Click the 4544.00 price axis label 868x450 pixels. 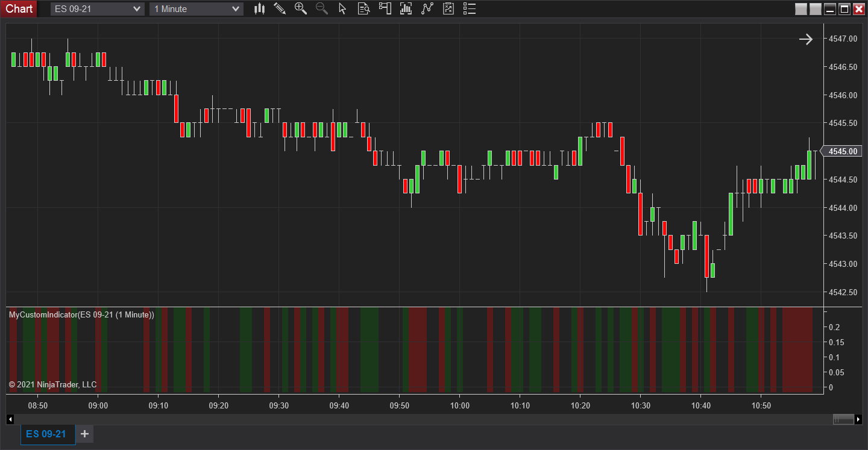coord(843,208)
